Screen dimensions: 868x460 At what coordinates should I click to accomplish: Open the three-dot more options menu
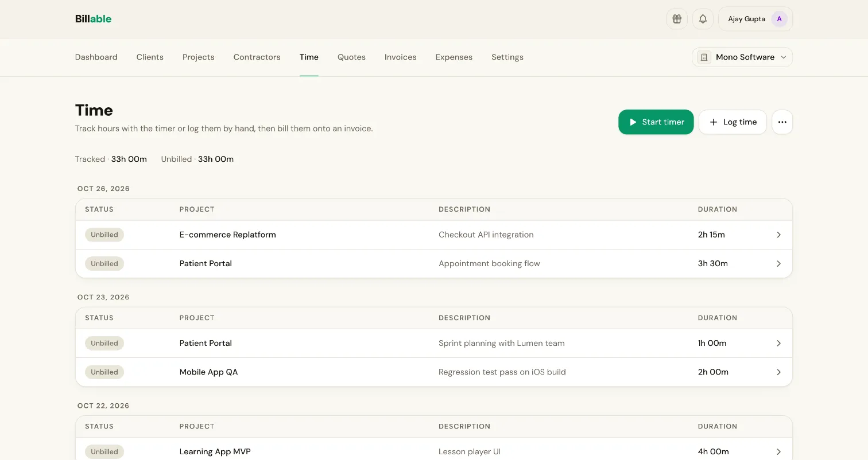tap(782, 122)
